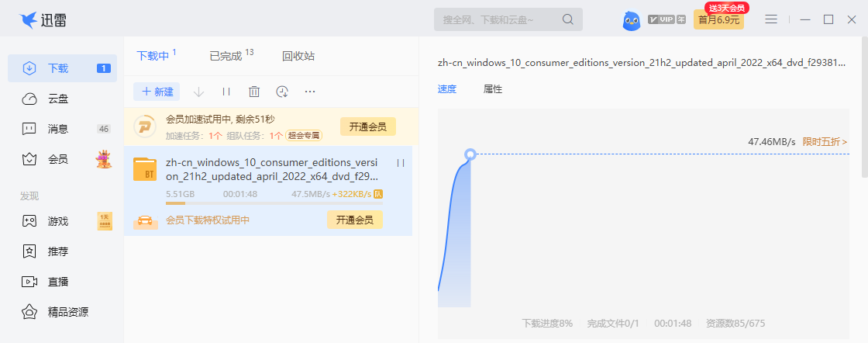Click the speed graph peak marker
The image size is (868, 343).
pyautogui.click(x=470, y=154)
